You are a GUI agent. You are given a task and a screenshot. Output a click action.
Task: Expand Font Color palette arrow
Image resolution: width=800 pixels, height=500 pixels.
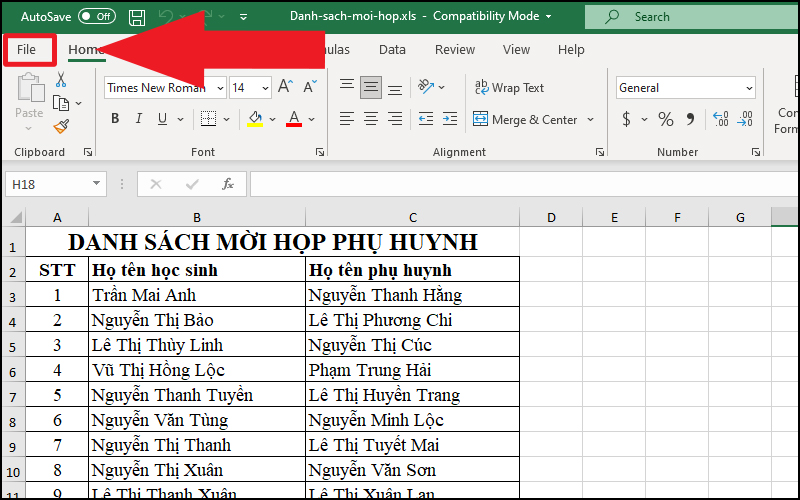click(x=312, y=119)
